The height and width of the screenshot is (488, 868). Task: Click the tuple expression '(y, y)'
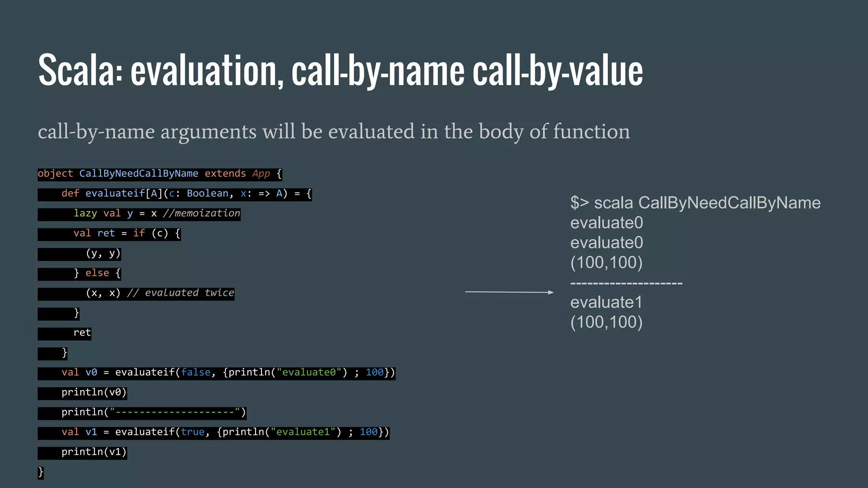pos(103,254)
